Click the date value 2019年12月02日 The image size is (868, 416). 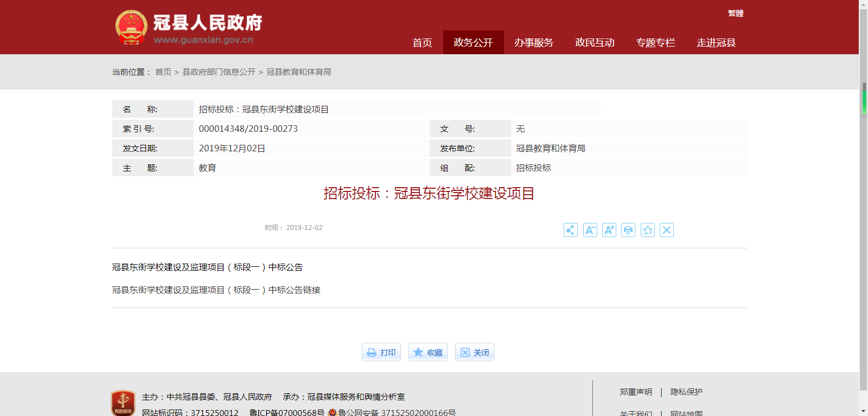click(232, 148)
